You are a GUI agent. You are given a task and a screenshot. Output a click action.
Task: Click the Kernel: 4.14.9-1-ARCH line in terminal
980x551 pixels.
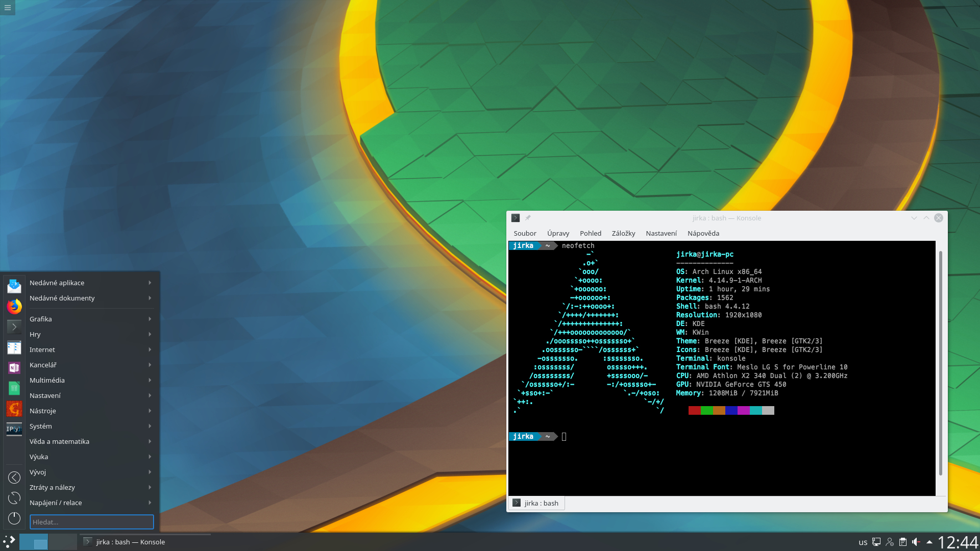click(x=719, y=280)
